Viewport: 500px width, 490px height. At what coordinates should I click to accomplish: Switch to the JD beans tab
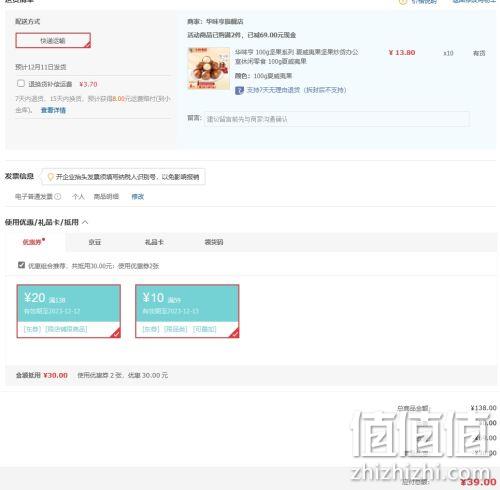95,242
